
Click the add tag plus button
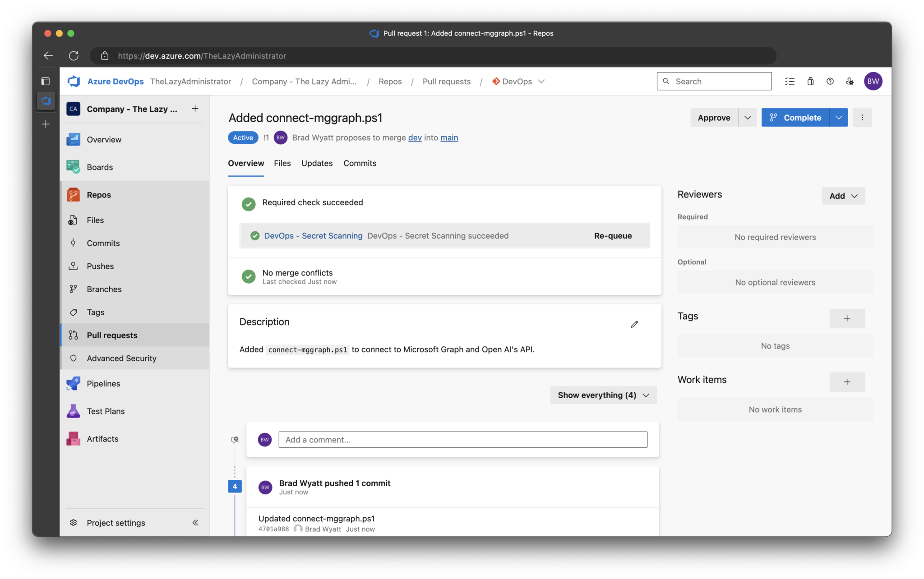click(x=847, y=318)
